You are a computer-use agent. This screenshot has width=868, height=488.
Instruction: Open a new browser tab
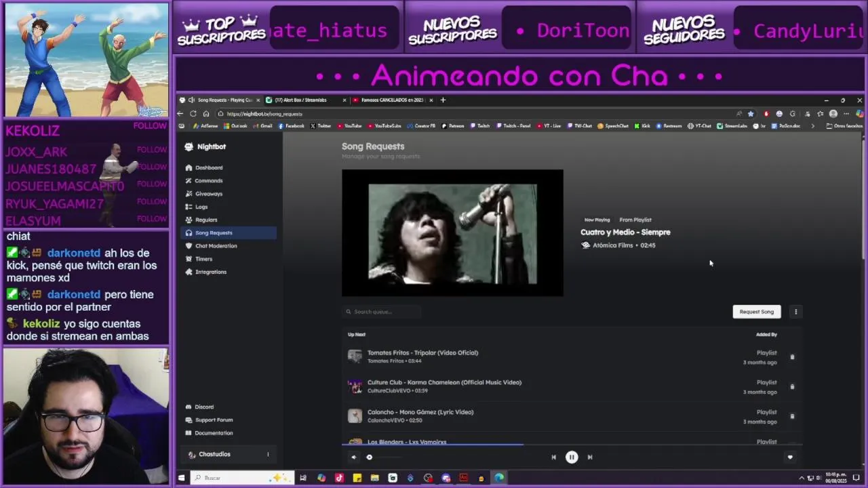coord(443,100)
